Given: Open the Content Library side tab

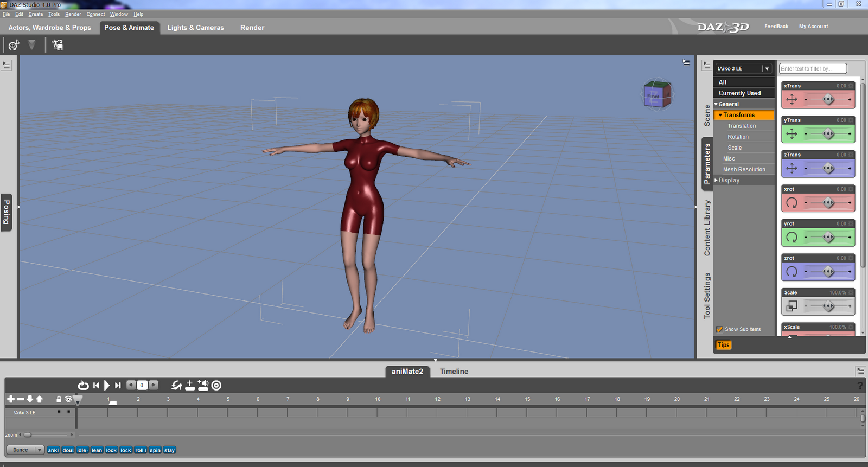Looking at the screenshot, I should [x=707, y=228].
